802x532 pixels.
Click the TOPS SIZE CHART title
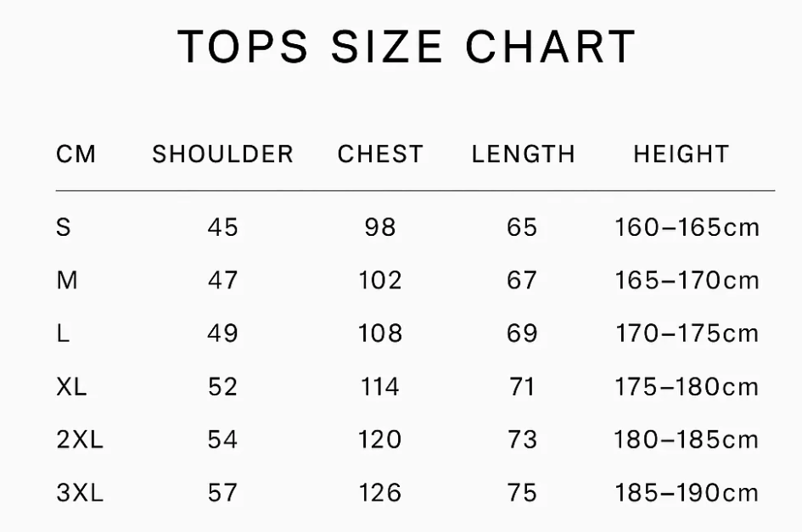click(407, 47)
